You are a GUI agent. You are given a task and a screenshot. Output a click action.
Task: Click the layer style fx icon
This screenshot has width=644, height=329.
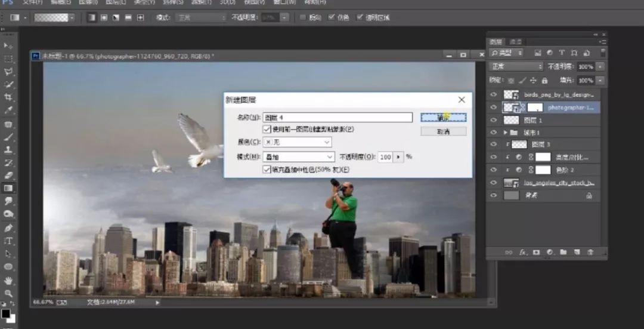click(523, 252)
